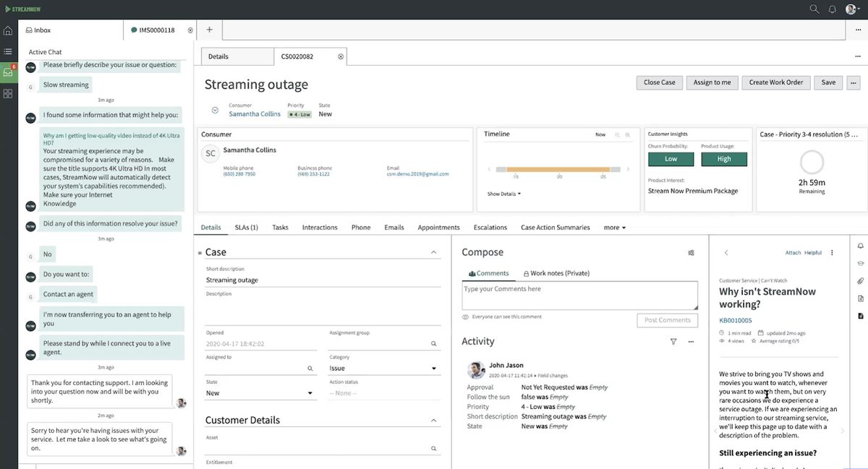868x469 pixels.
Task: Click the email csm.demo.2019@gmail.com
Action: (418, 174)
